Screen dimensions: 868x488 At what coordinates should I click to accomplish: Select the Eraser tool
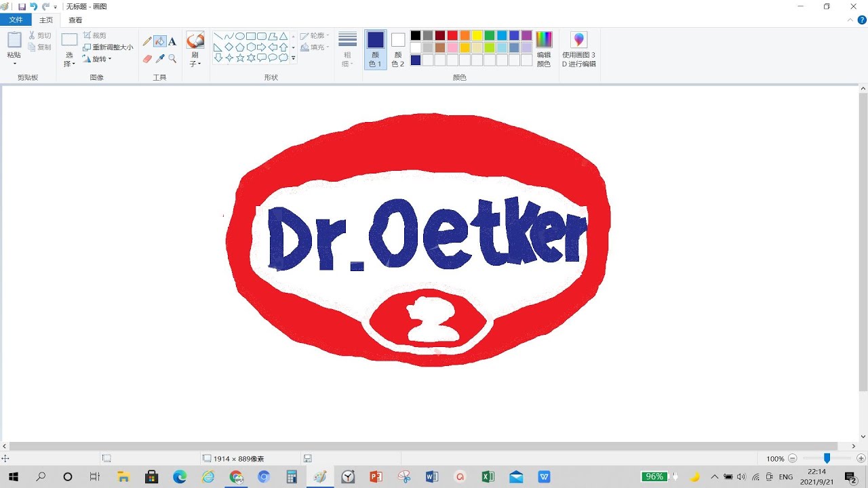pyautogui.click(x=147, y=59)
